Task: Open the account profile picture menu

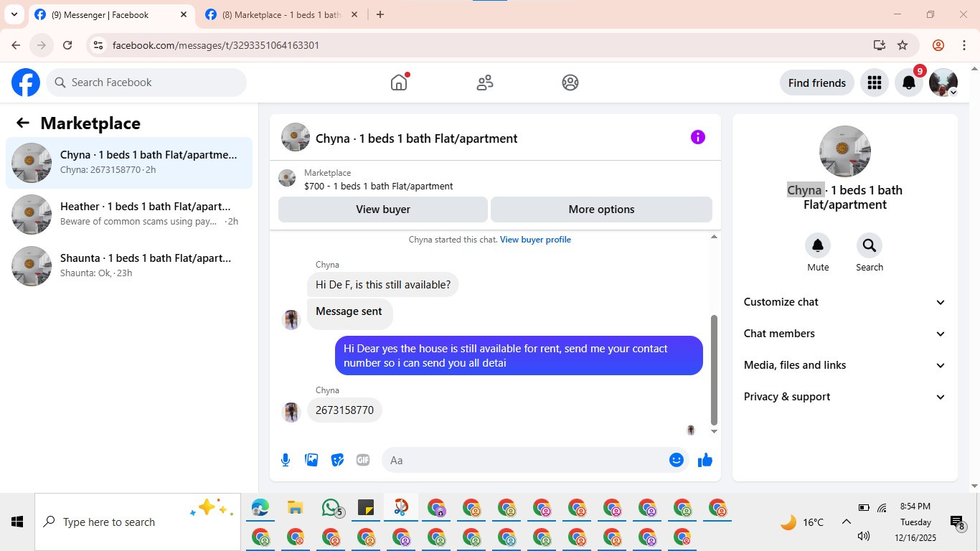Action: (943, 83)
